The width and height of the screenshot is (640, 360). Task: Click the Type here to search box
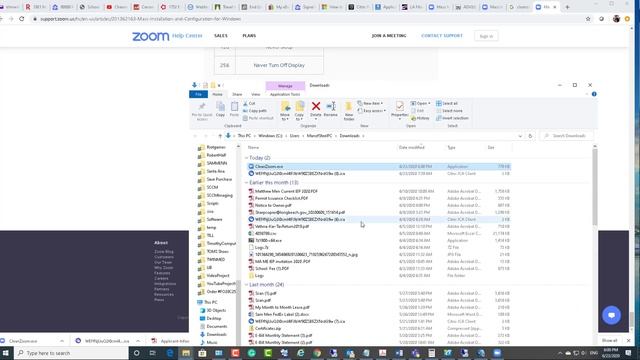[x=71, y=353]
